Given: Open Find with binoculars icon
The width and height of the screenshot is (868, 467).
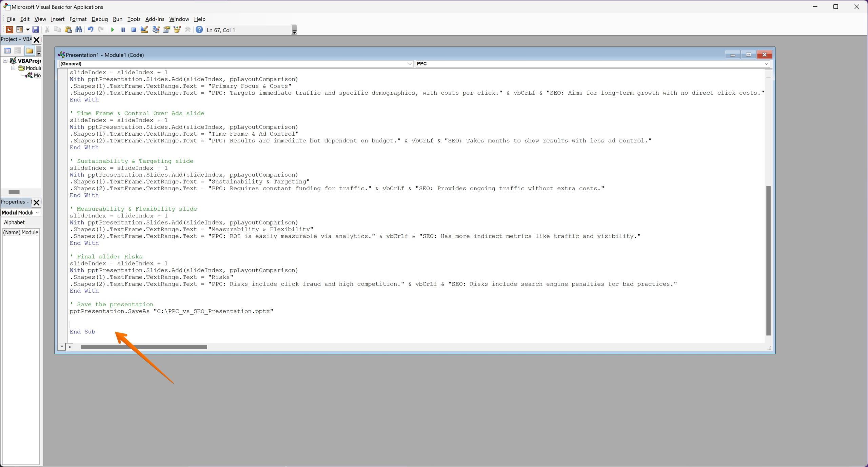Looking at the screenshot, I should [x=79, y=30].
